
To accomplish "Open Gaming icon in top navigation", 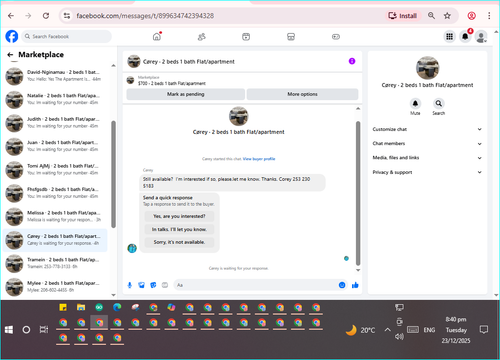I will [336, 37].
